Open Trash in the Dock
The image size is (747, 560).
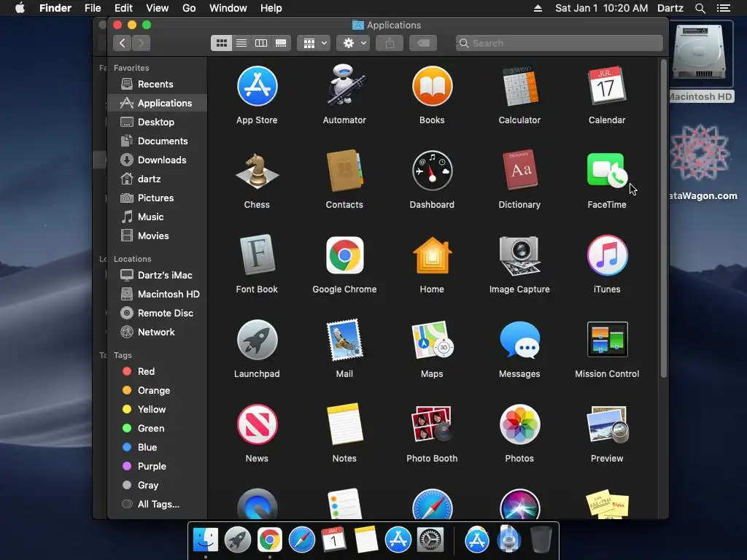coord(541,540)
